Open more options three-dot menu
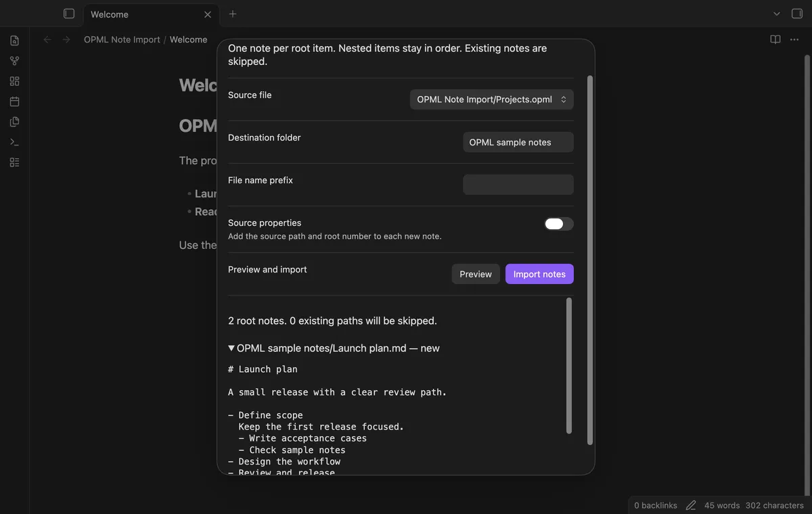The image size is (812, 514). point(794,40)
